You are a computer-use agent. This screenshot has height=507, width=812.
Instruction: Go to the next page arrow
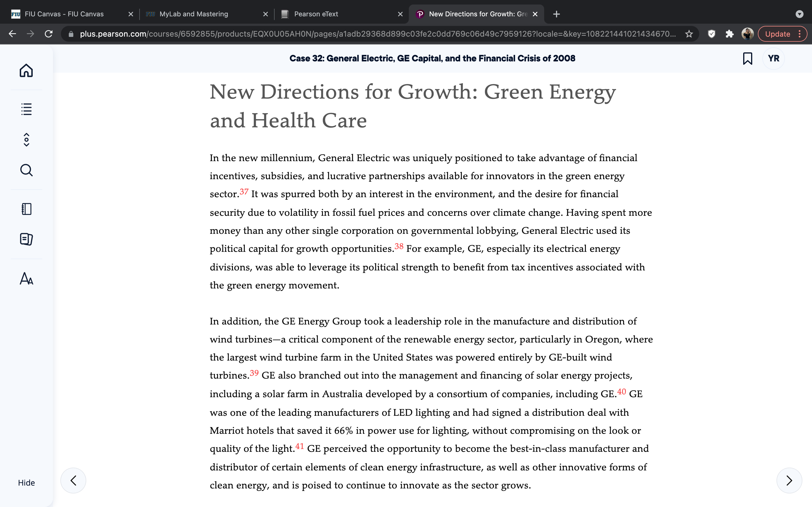789,480
